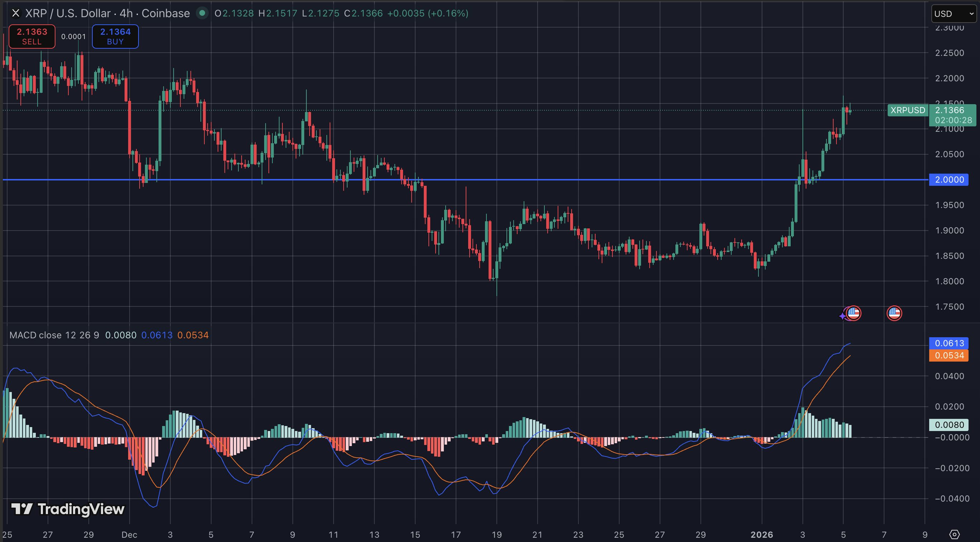Click the green market status dot

[x=202, y=13]
